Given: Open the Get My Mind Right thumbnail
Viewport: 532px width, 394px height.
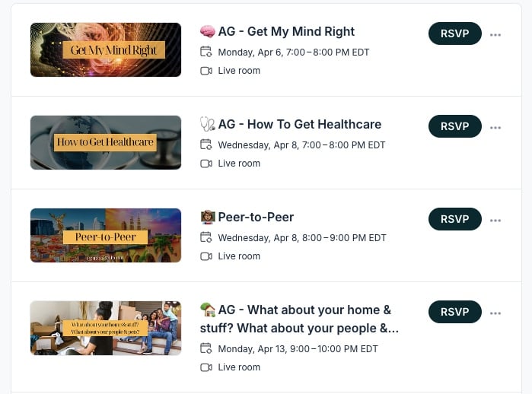Looking at the screenshot, I should tap(106, 50).
